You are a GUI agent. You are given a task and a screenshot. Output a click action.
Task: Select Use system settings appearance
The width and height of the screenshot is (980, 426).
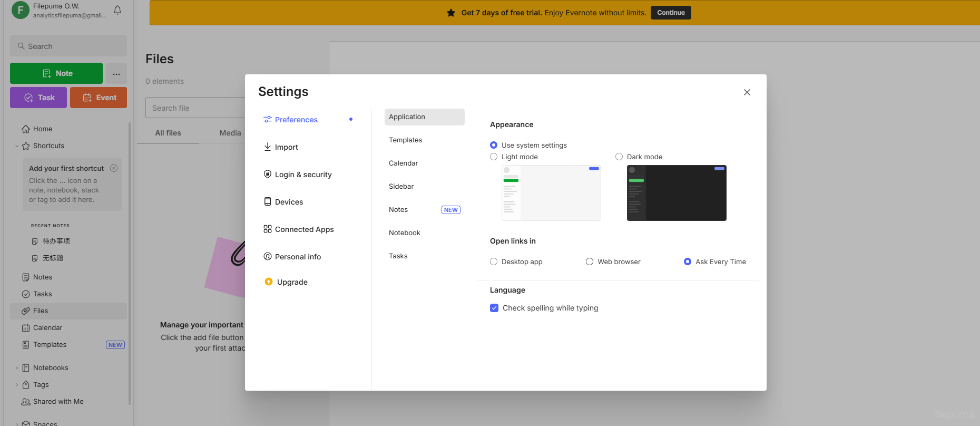(494, 145)
